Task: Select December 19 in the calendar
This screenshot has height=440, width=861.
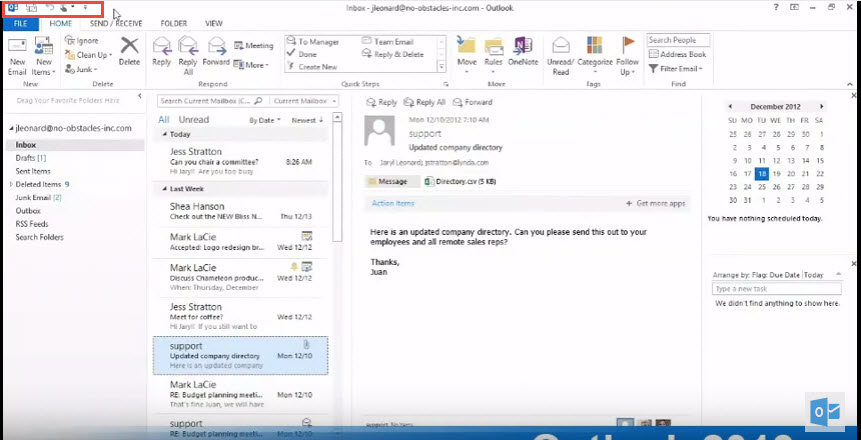Action: (x=776, y=174)
